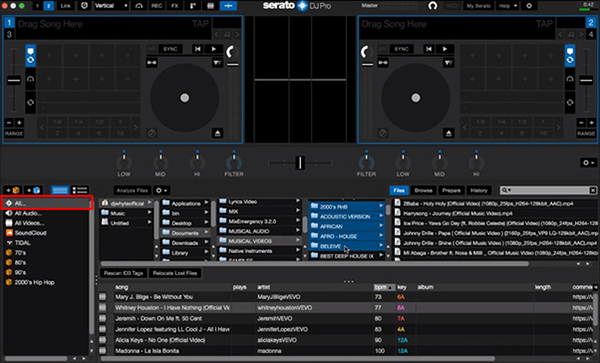Click the MIDI button

coord(452,6)
